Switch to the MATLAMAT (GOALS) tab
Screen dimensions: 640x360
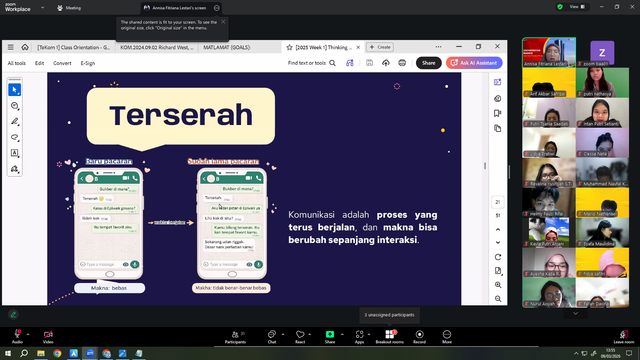click(227, 47)
